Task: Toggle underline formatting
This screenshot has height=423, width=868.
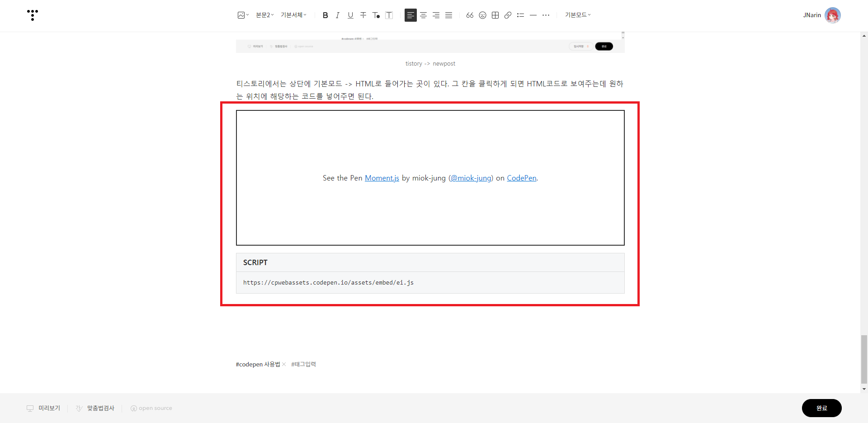Action: (350, 15)
